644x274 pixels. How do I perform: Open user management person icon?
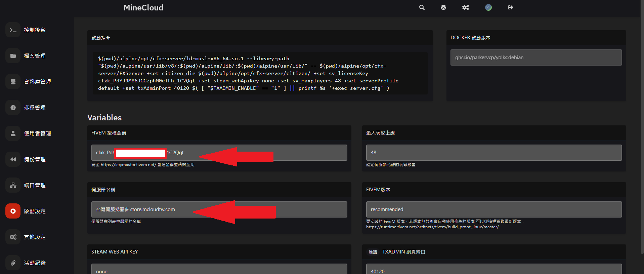pyautogui.click(x=13, y=133)
